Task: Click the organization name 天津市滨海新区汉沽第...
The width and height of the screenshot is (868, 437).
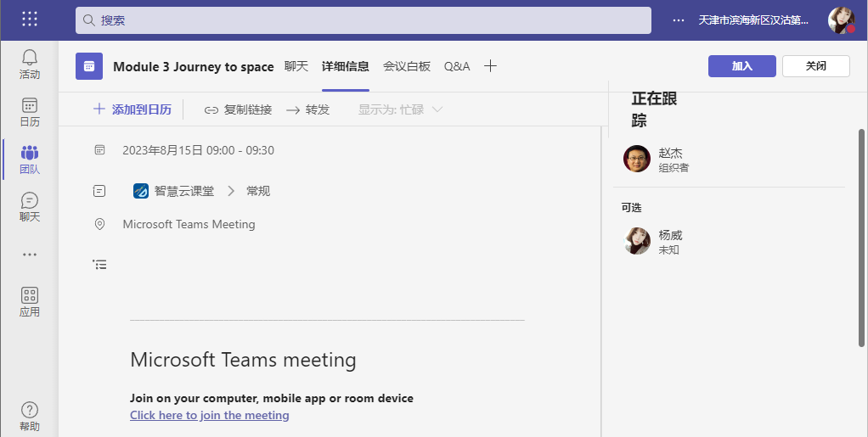Action: 753,20
